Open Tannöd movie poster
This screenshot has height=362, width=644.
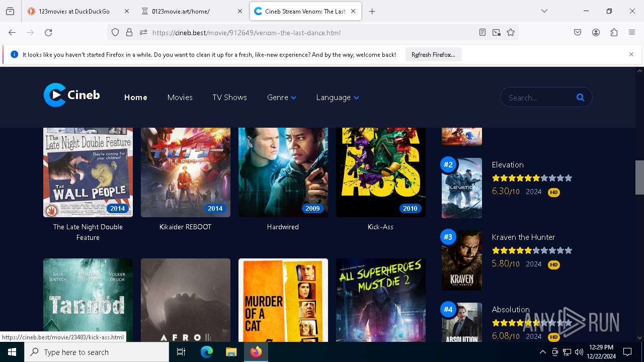coord(88,300)
